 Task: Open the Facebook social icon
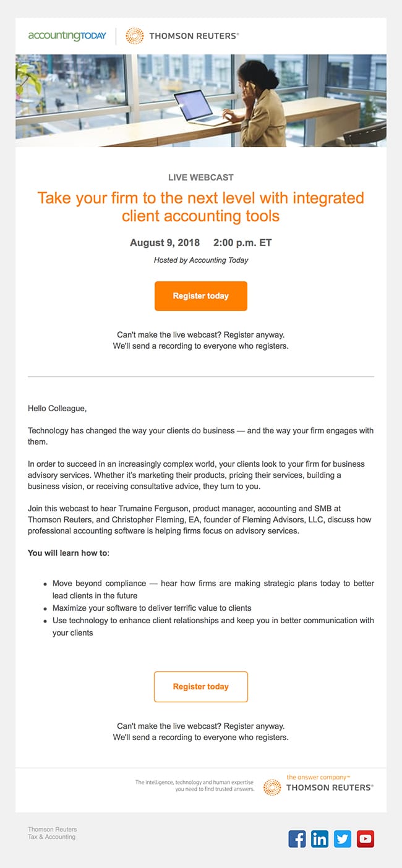tap(297, 839)
